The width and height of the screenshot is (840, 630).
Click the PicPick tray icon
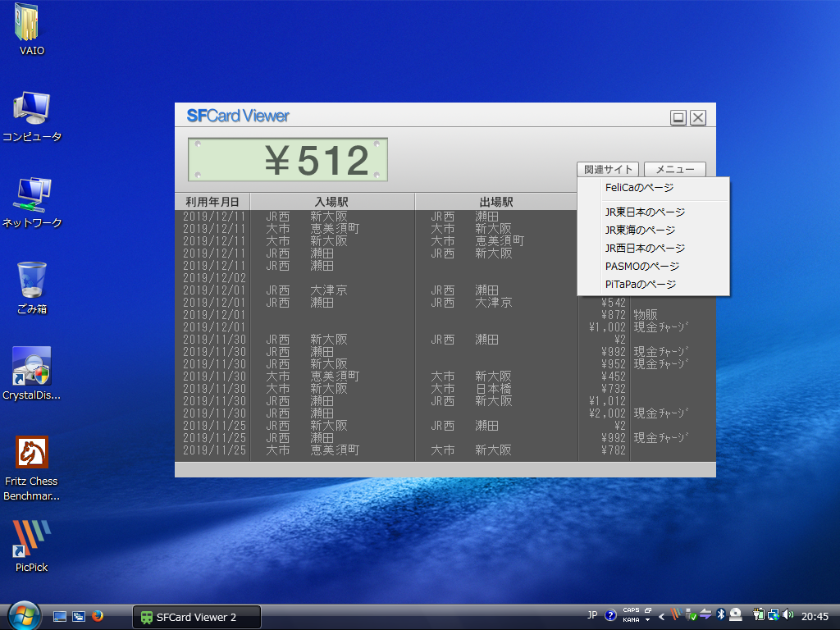[676, 614]
